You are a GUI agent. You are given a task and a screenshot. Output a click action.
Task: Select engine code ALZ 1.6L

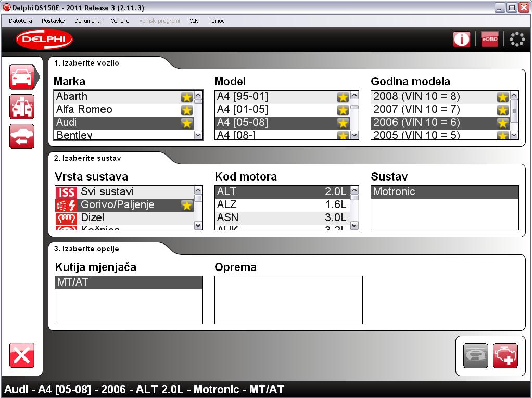click(x=282, y=205)
